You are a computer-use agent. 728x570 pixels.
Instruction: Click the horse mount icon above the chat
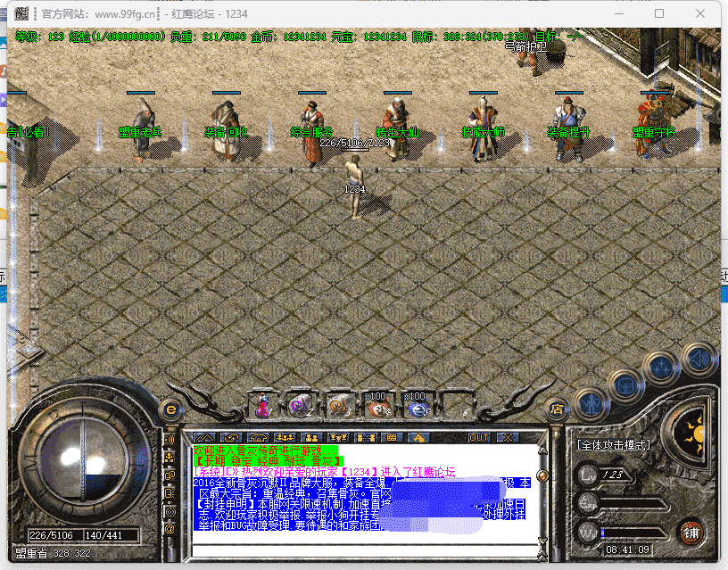pyautogui.click(x=418, y=438)
